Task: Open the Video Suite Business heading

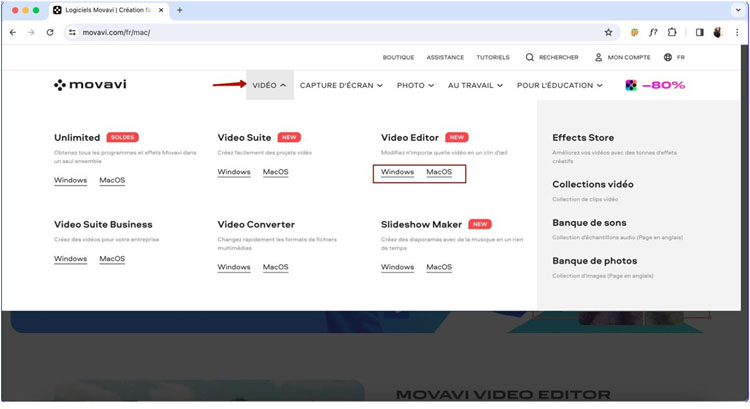Action: (x=103, y=225)
